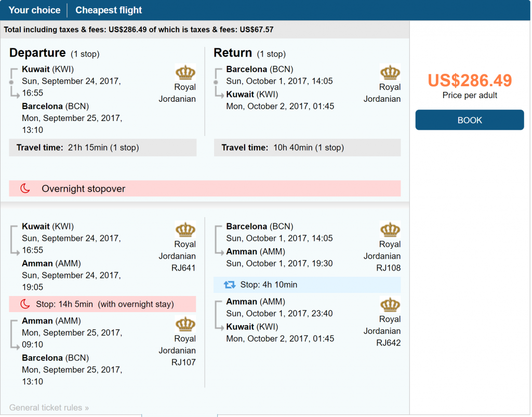Viewport: 532px width, 417px height.
Task: Click the US$286.49 price per adult
Action: coord(470,80)
